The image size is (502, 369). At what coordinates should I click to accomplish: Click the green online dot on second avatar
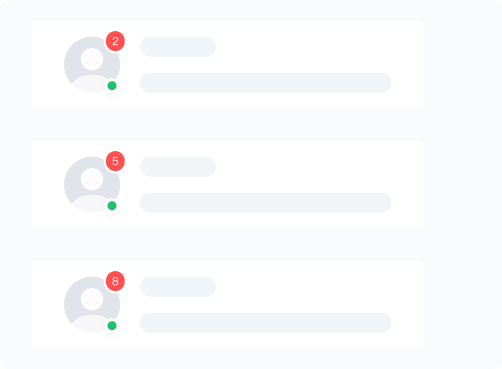pos(112,206)
